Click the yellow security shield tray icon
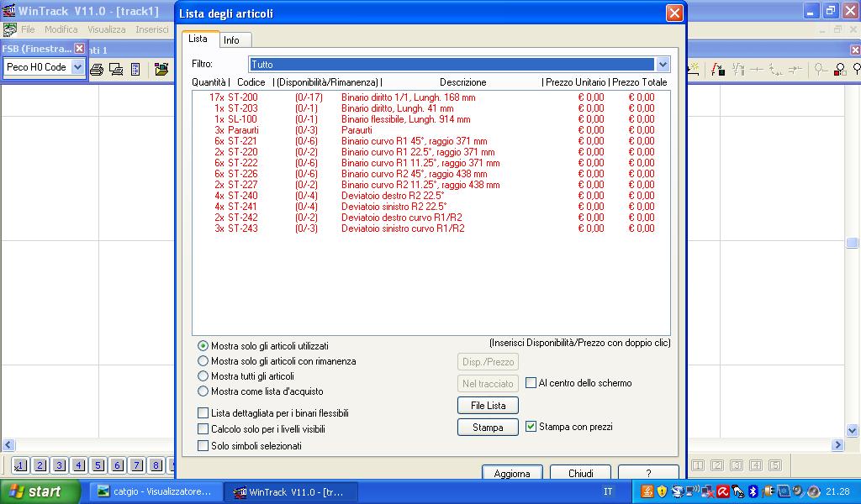The image size is (861, 504). coord(663,491)
